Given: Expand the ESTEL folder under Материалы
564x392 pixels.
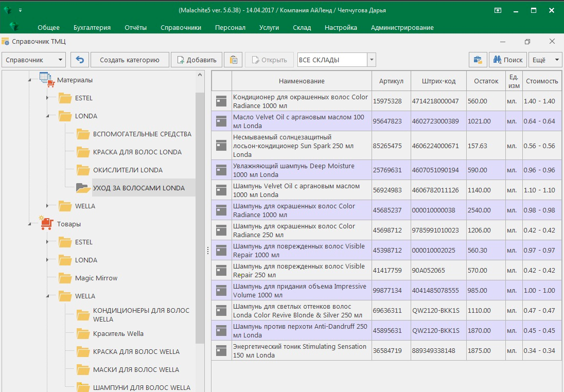Looking at the screenshot, I should pos(47,98).
